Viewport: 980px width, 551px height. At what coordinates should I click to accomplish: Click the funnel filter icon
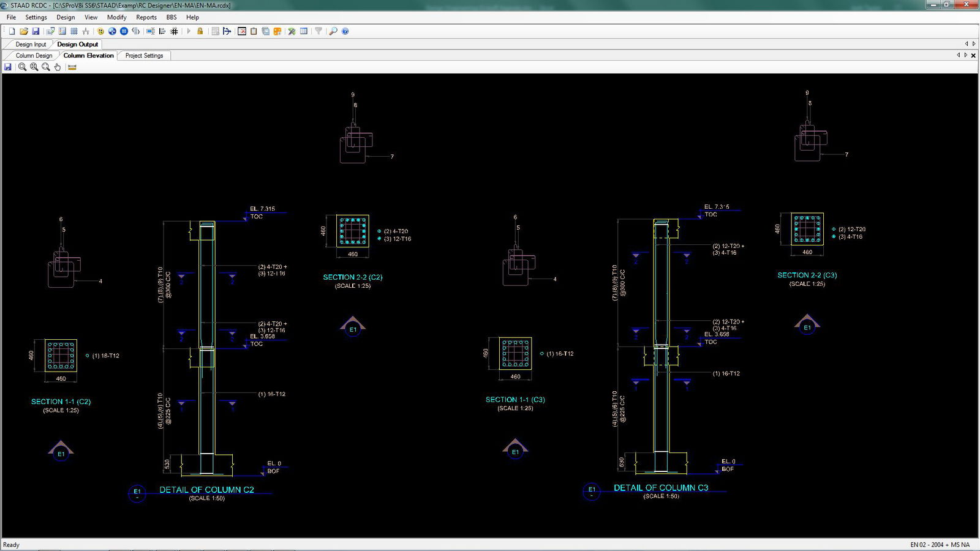[x=318, y=31]
